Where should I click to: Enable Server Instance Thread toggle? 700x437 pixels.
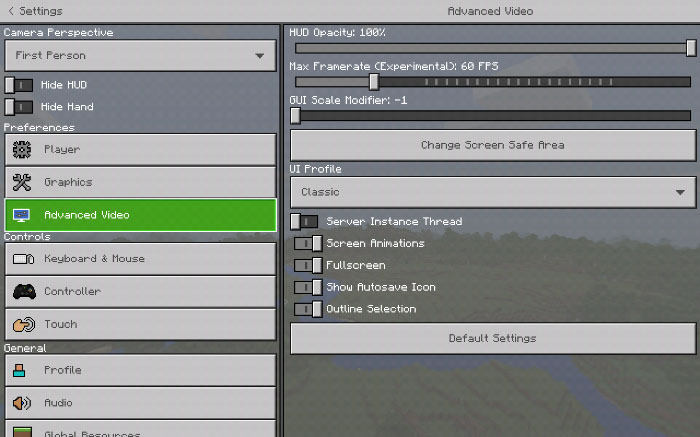304,221
